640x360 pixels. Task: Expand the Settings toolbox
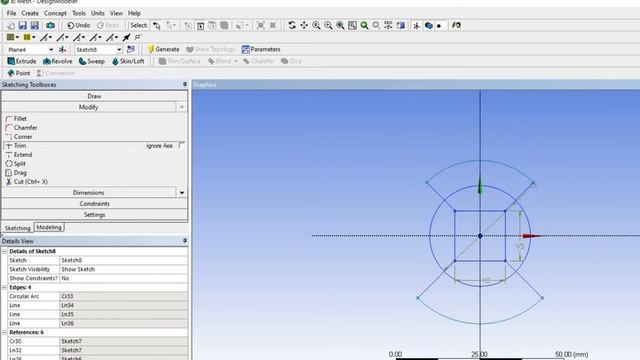(x=94, y=215)
